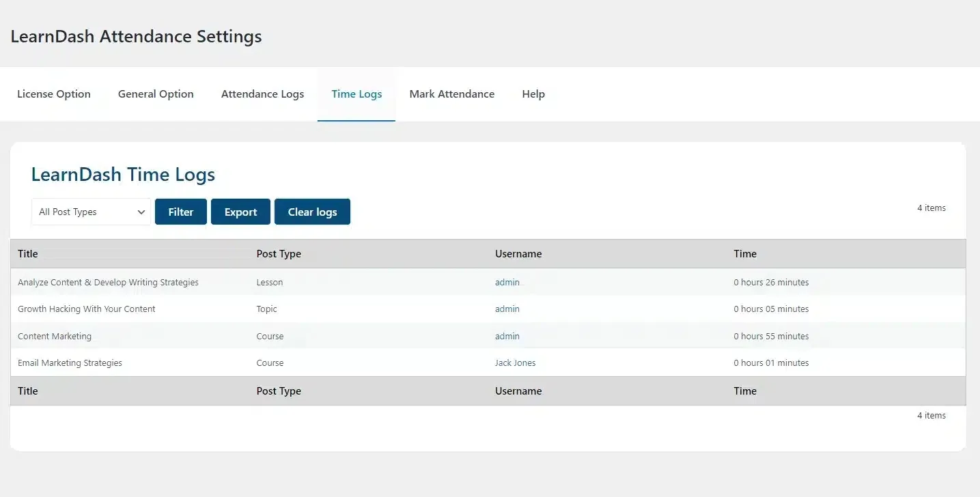Sort table by the Post Type column
Screen dimensions: 980x497
[279, 253]
